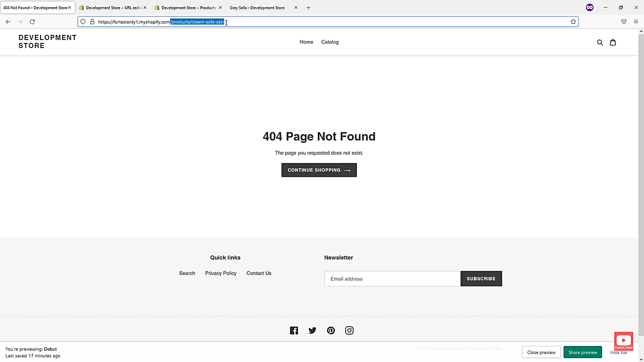Visit the Pinterest social icon
The width and height of the screenshot is (644, 362).
331,330
